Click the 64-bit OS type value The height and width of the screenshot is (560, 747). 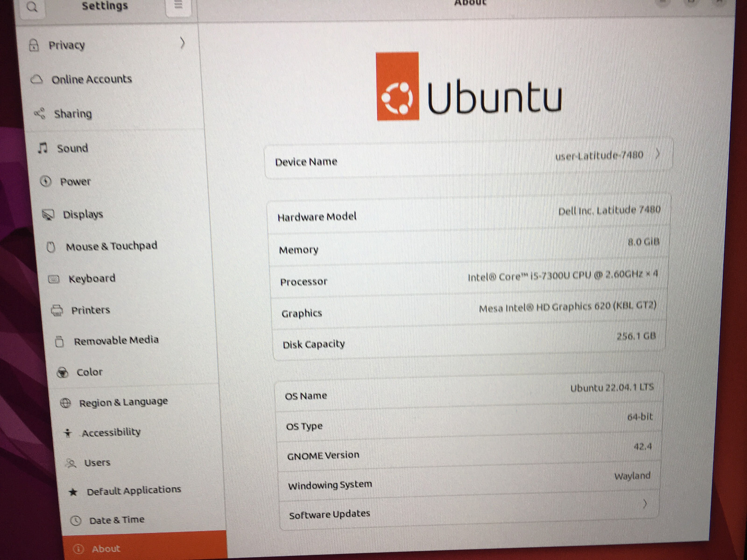pos(640,417)
